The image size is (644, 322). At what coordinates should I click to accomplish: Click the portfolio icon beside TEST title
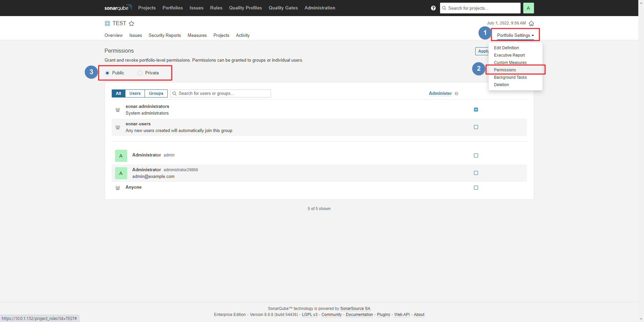[x=107, y=23]
